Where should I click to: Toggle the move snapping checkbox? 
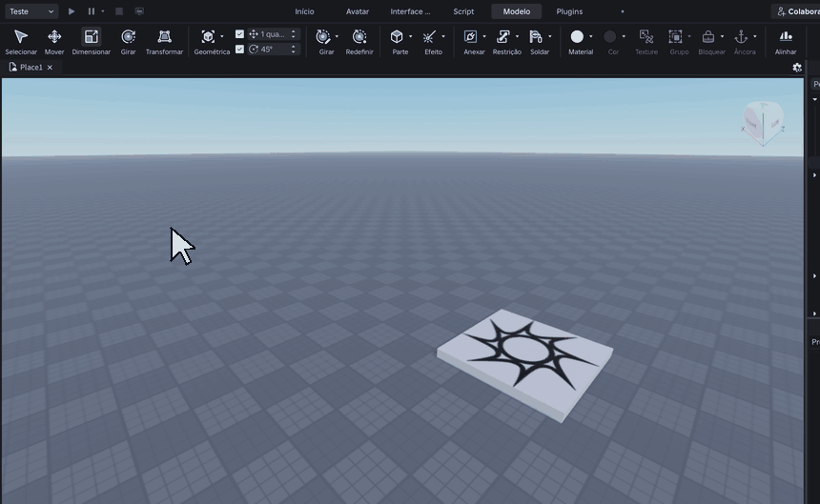(239, 34)
